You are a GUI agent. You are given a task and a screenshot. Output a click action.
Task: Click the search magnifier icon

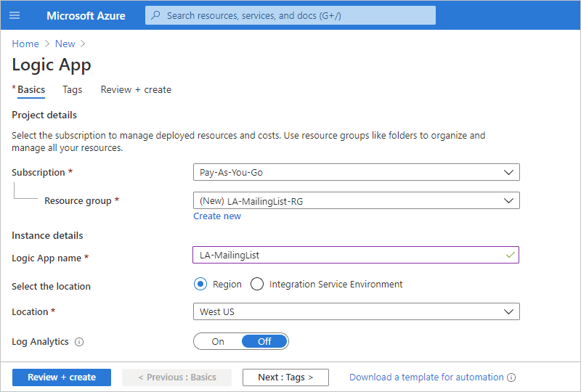click(x=156, y=15)
